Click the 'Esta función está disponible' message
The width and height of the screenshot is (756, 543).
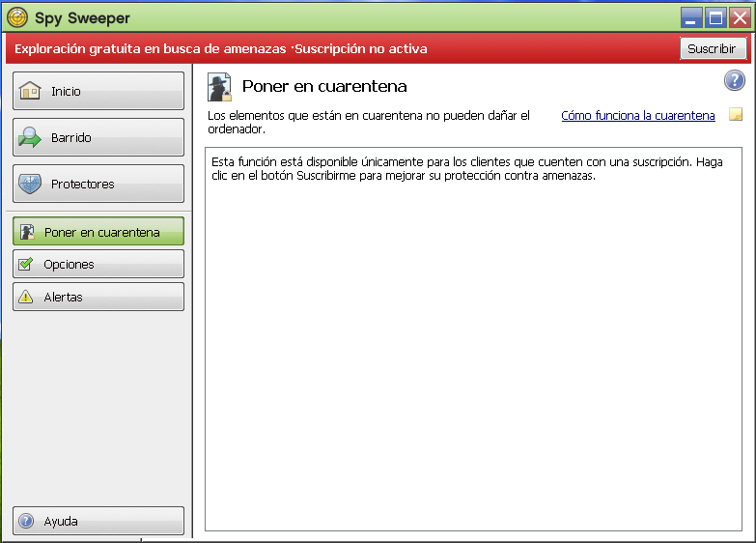pyautogui.click(x=466, y=168)
